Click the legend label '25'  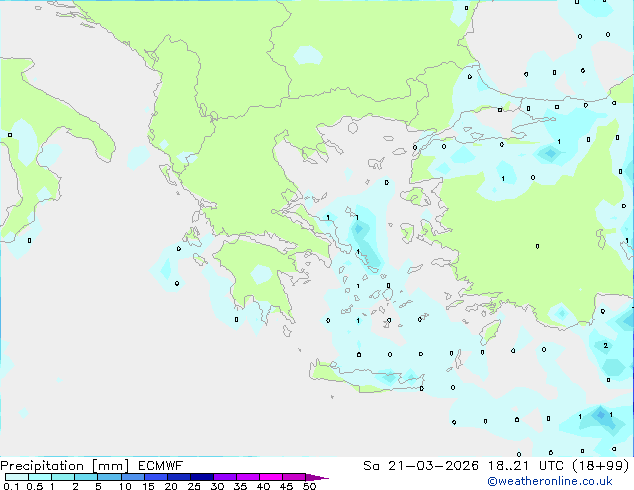tap(194, 486)
